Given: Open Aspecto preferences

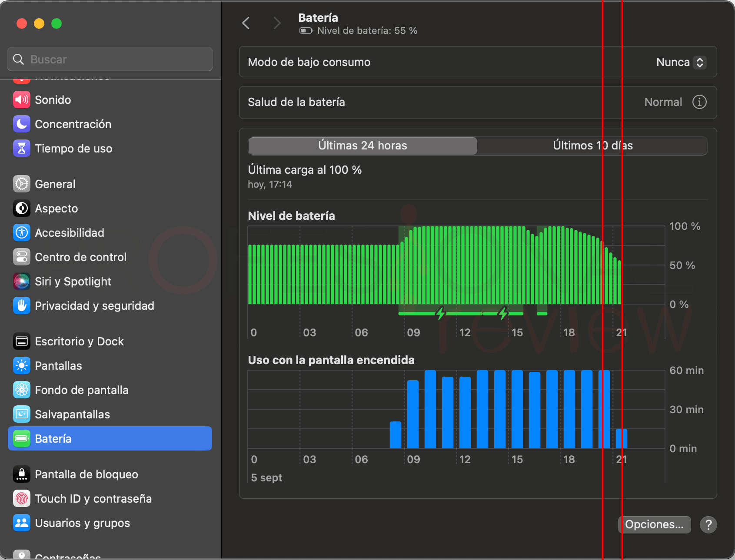Looking at the screenshot, I should tap(110, 209).
